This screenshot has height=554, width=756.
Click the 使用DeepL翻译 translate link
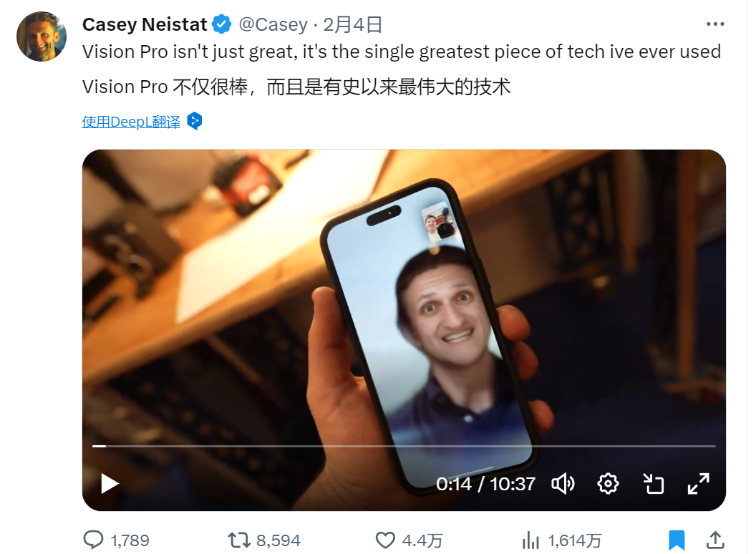(x=131, y=122)
